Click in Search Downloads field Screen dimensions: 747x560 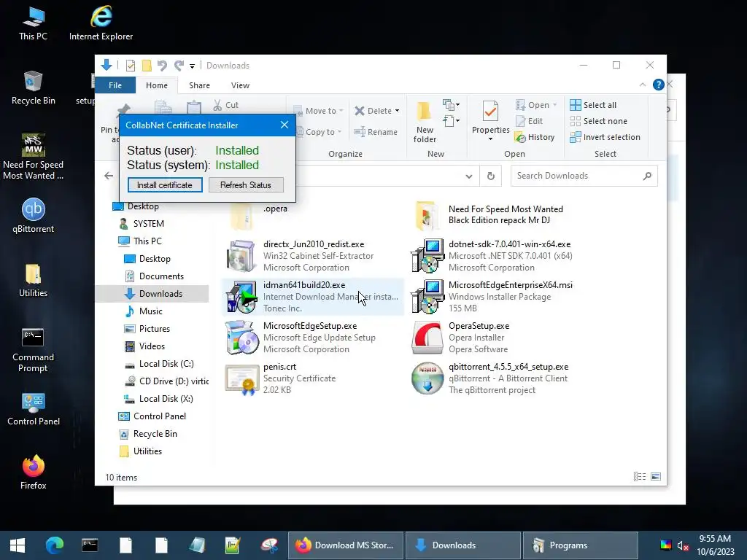click(584, 176)
